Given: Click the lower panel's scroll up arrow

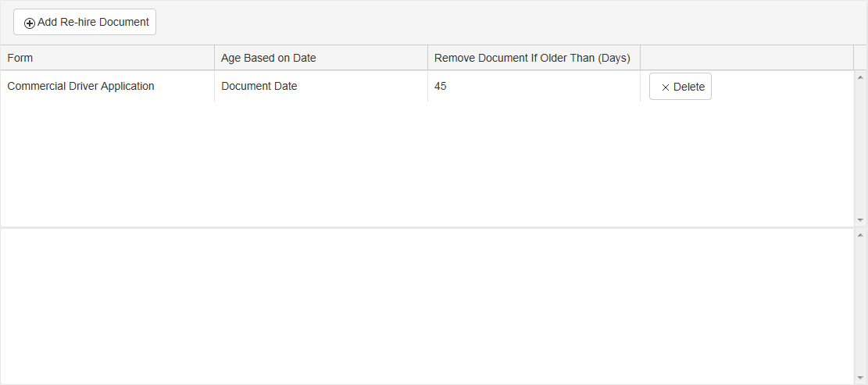Looking at the screenshot, I should click(860, 235).
